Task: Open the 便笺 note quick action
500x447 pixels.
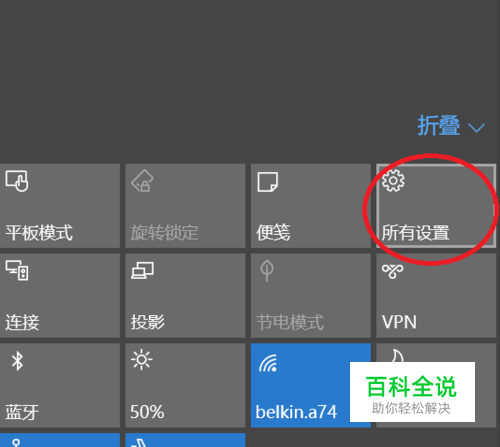Action: pos(311,206)
